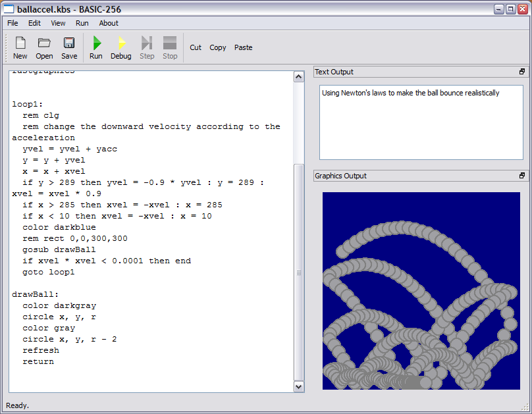Screen dimensions: 532x414
Task: Undock the Graphics Output panel
Action: tap(522, 176)
